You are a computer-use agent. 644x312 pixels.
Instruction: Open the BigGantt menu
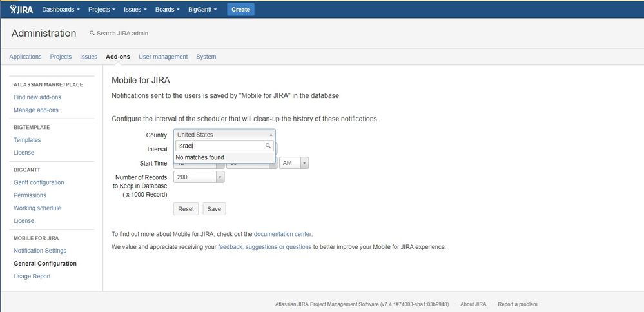[202, 9]
